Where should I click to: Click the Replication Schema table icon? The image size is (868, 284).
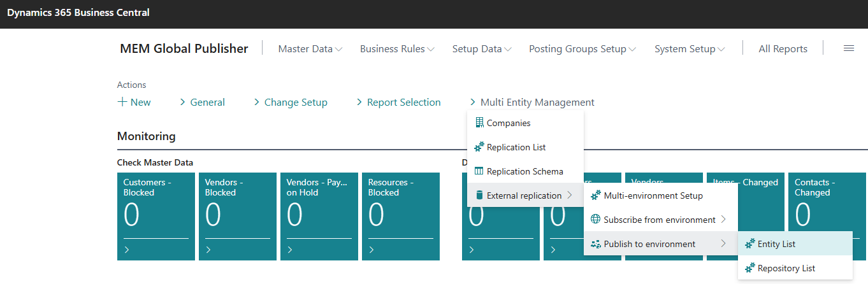click(x=479, y=171)
